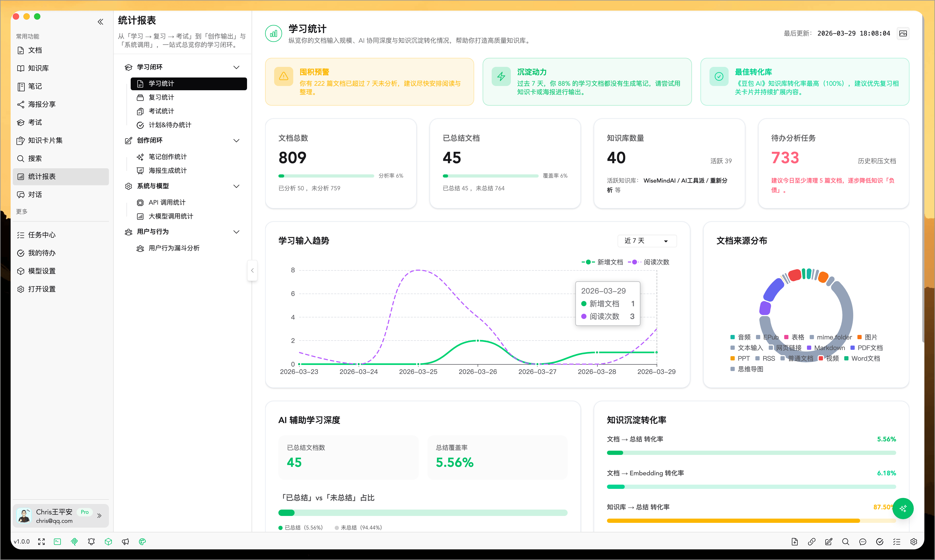Click the 搜索 icon in the sidebar
The width and height of the screenshot is (935, 560).
(x=36, y=158)
